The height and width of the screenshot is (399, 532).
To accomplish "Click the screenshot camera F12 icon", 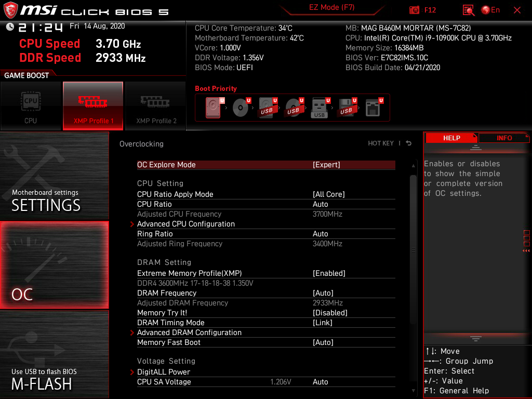I will tap(414, 10).
